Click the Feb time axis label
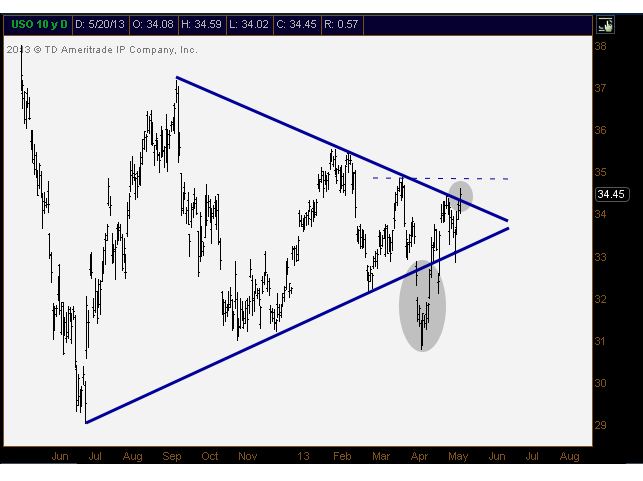 point(342,456)
